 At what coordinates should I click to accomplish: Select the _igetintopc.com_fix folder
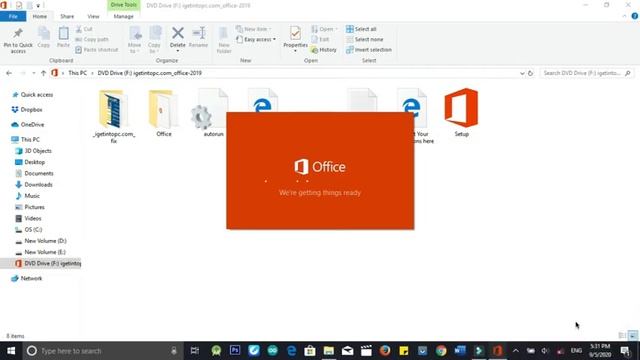pyautogui.click(x=114, y=116)
